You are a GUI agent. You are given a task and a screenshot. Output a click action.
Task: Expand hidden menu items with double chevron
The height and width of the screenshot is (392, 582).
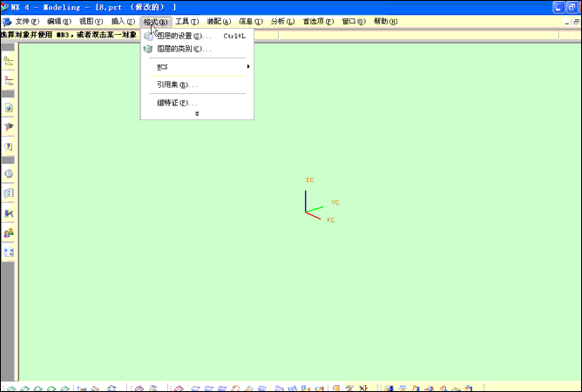[x=197, y=114]
